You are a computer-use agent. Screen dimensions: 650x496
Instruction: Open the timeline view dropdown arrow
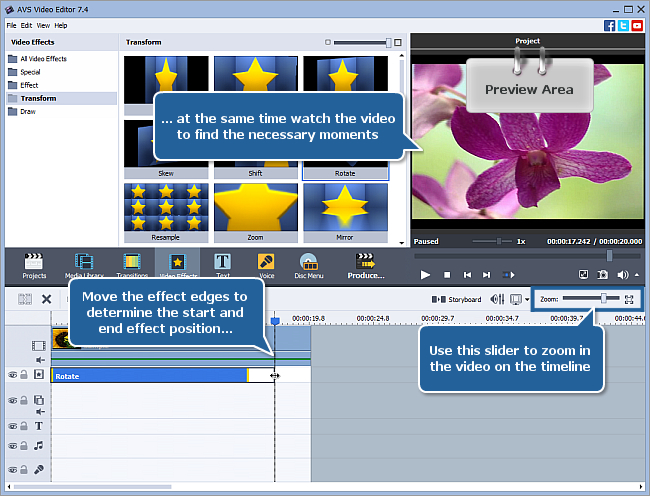point(527,299)
